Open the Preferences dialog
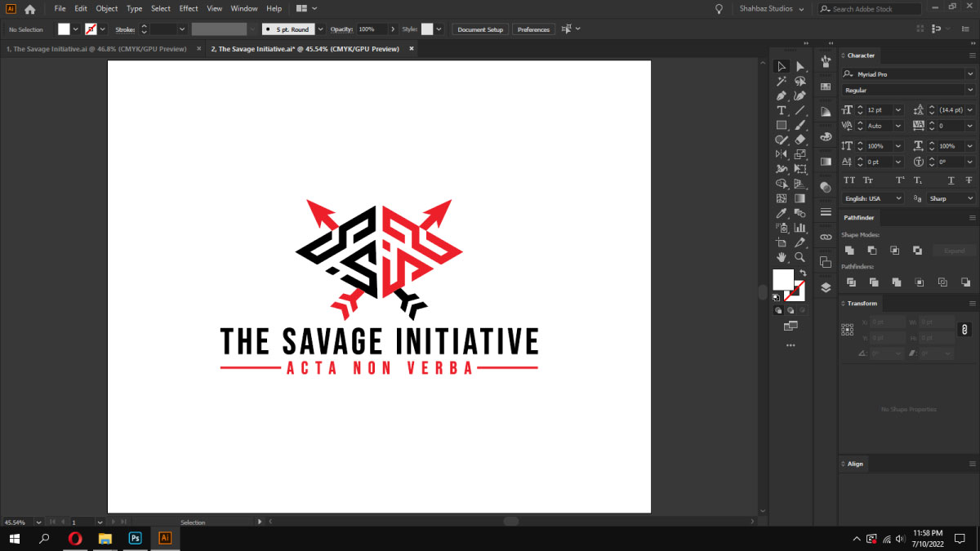This screenshot has height=551, width=980. [x=533, y=29]
